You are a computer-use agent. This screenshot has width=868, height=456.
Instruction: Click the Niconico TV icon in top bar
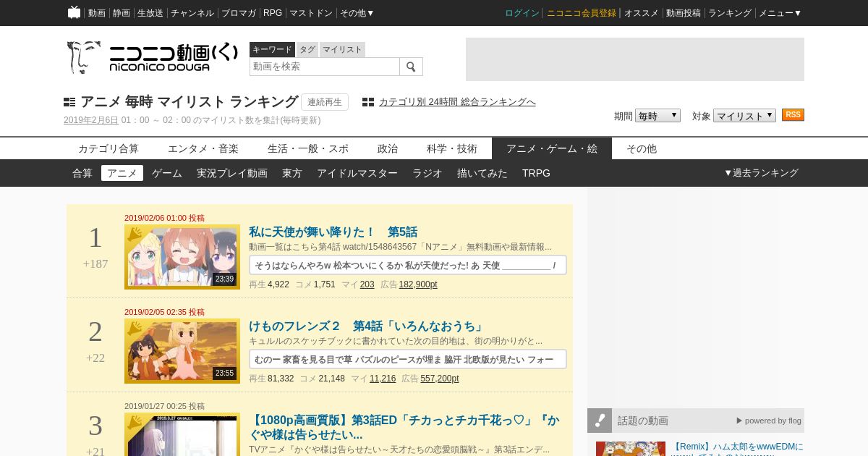pos(74,12)
